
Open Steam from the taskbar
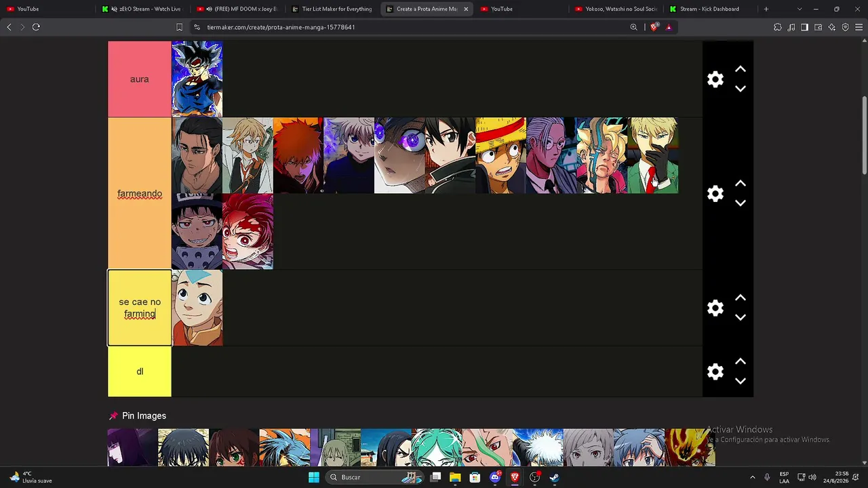(x=554, y=477)
